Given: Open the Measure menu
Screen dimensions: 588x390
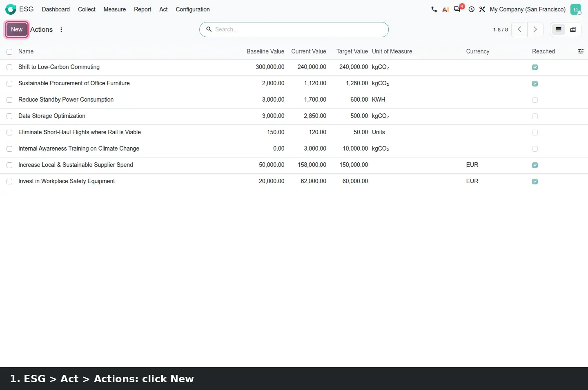Looking at the screenshot, I should (115, 9).
